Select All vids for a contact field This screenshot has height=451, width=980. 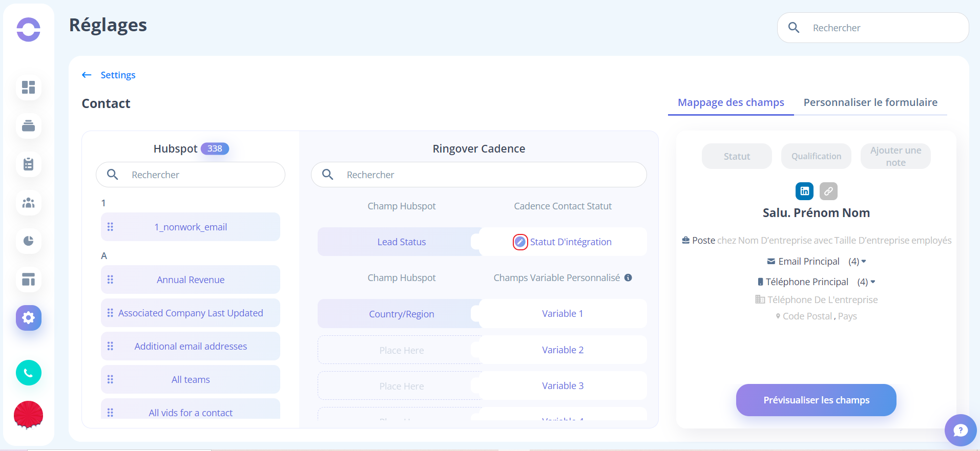click(191, 410)
